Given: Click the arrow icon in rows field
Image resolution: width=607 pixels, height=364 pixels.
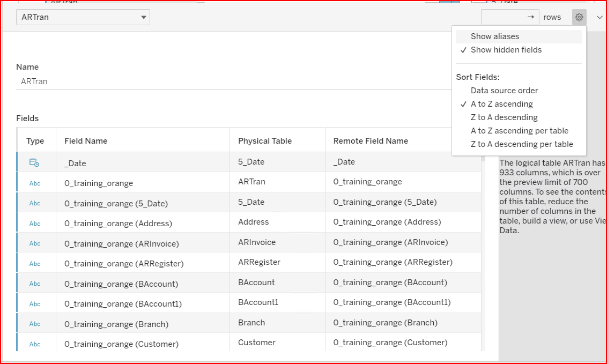Looking at the screenshot, I should coord(530,17).
